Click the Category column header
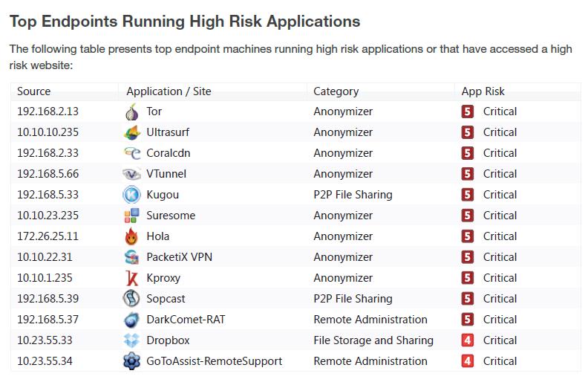The height and width of the screenshot is (388, 588). point(336,91)
